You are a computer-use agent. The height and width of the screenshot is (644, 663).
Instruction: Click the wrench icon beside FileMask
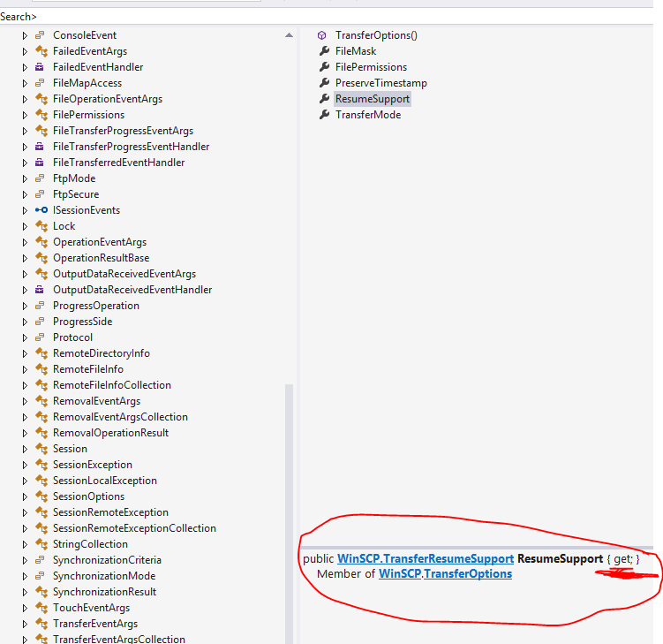pyautogui.click(x=323, y=51)
